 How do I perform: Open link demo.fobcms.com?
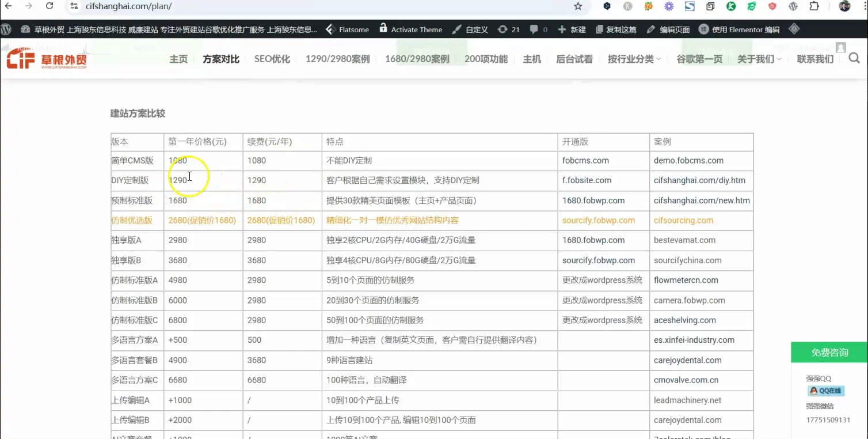click(688, 161)
